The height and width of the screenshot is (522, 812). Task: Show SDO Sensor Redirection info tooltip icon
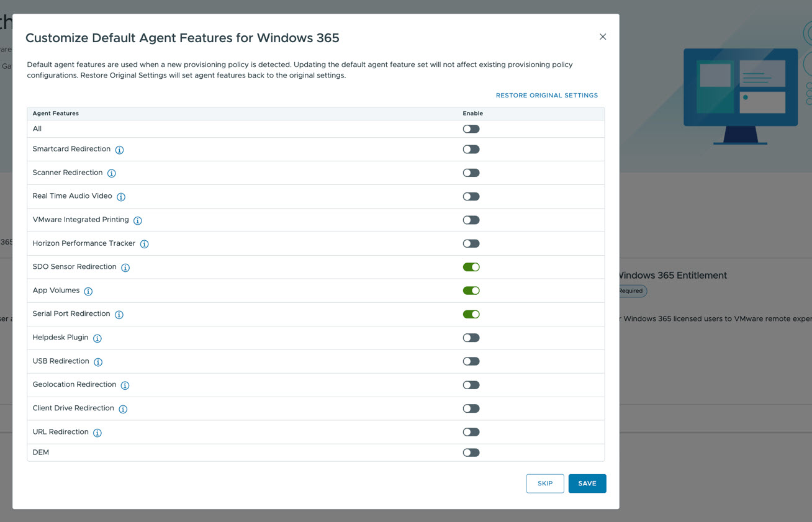(125, 268)
